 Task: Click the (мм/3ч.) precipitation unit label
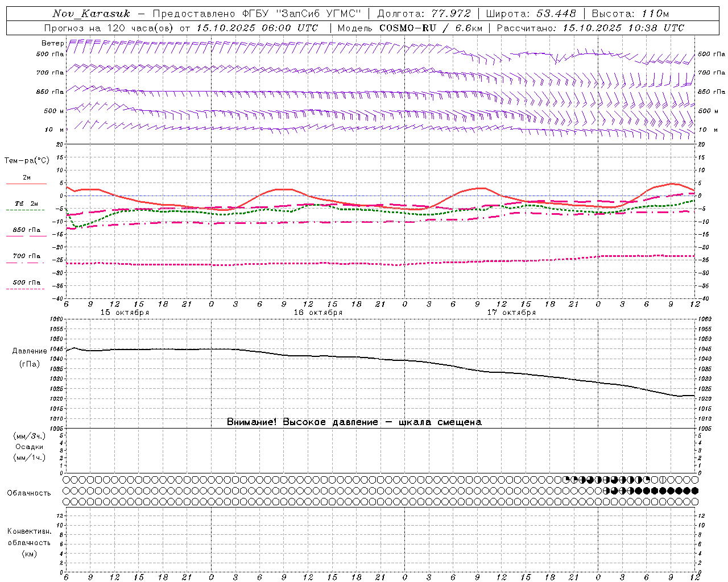30,436
